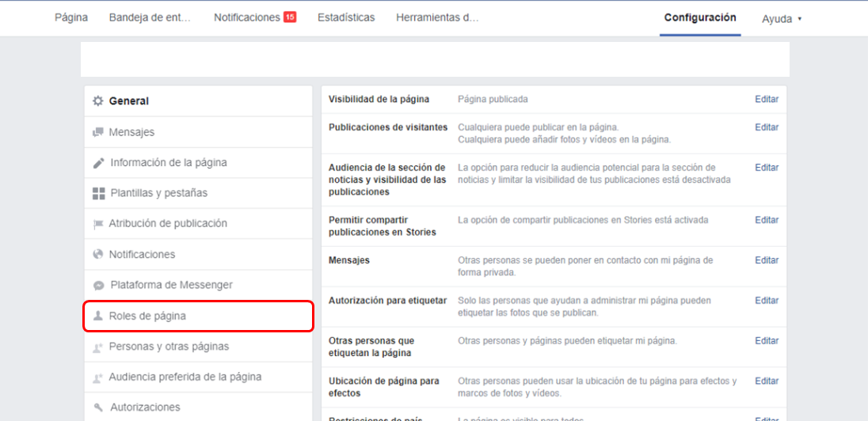Open Atribución de publicación settings
Image resolution: width=868 pixels, height=421 pixels.
pyautogui.click(x=199, y=223)
